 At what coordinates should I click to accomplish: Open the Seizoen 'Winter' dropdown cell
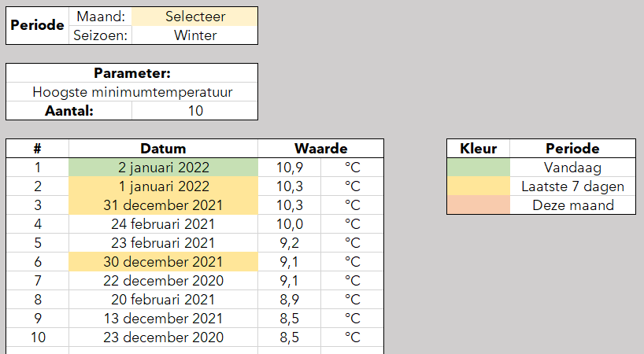coord(194,35)
